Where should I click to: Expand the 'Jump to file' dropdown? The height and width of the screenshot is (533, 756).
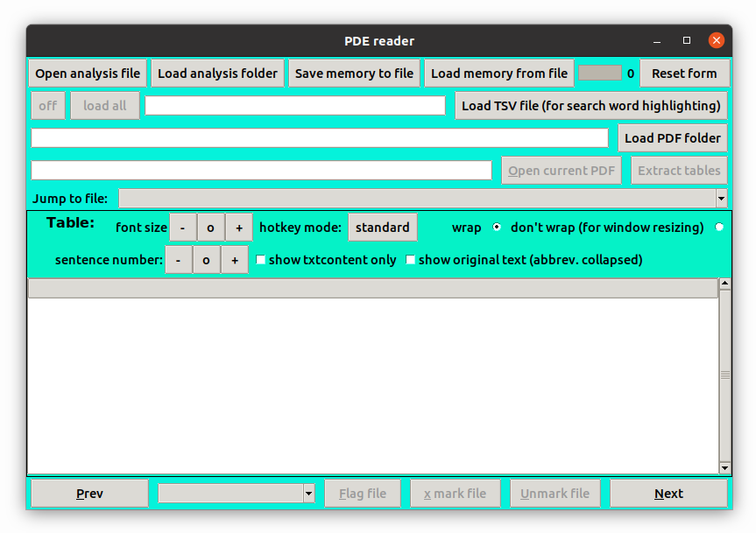(721, 199)
